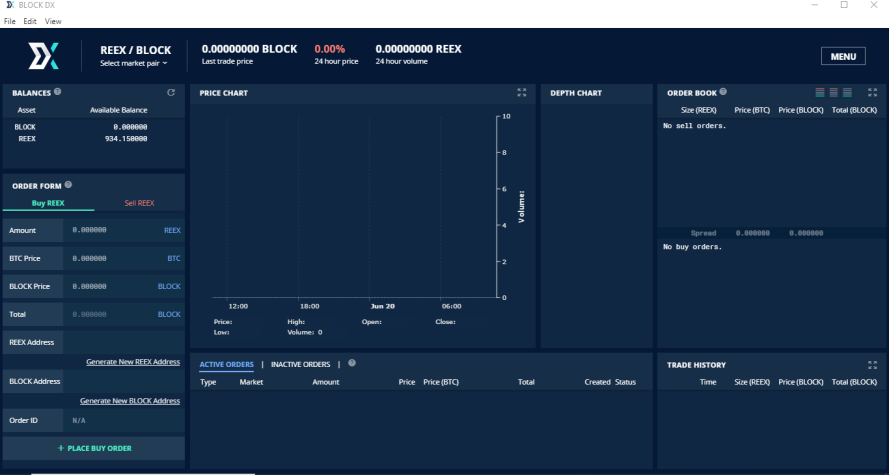Switch to the Buy REEX tab
The height and width of the screenshot is (475, 889).
click(x=48, y=203)
